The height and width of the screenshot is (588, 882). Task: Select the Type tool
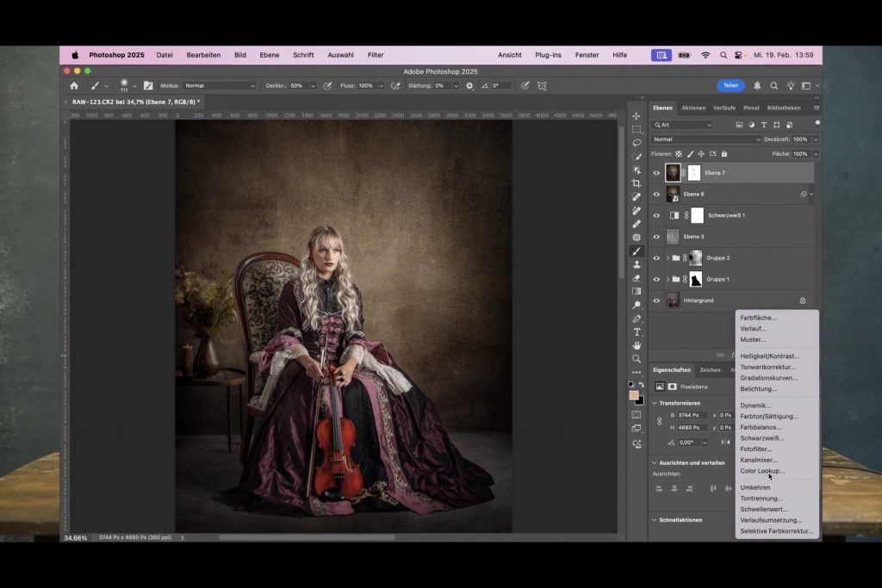(637, 331)
